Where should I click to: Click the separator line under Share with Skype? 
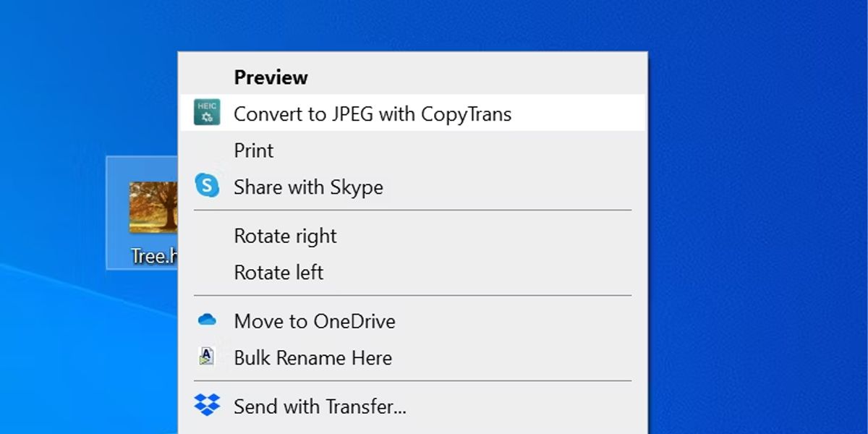click(412, 210)
